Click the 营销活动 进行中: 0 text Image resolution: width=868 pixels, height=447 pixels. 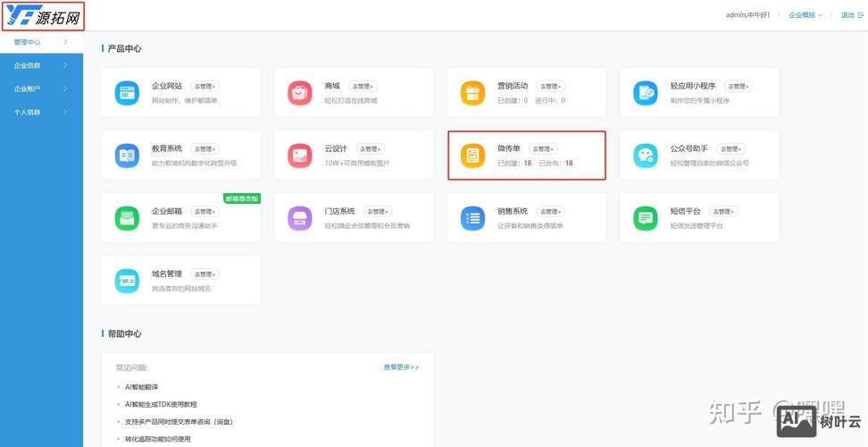coord(550,101)
